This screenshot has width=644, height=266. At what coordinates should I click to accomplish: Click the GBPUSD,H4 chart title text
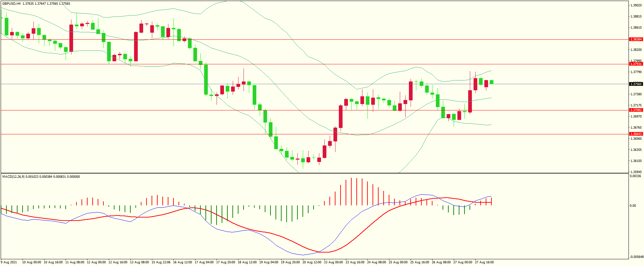point(11,4)
